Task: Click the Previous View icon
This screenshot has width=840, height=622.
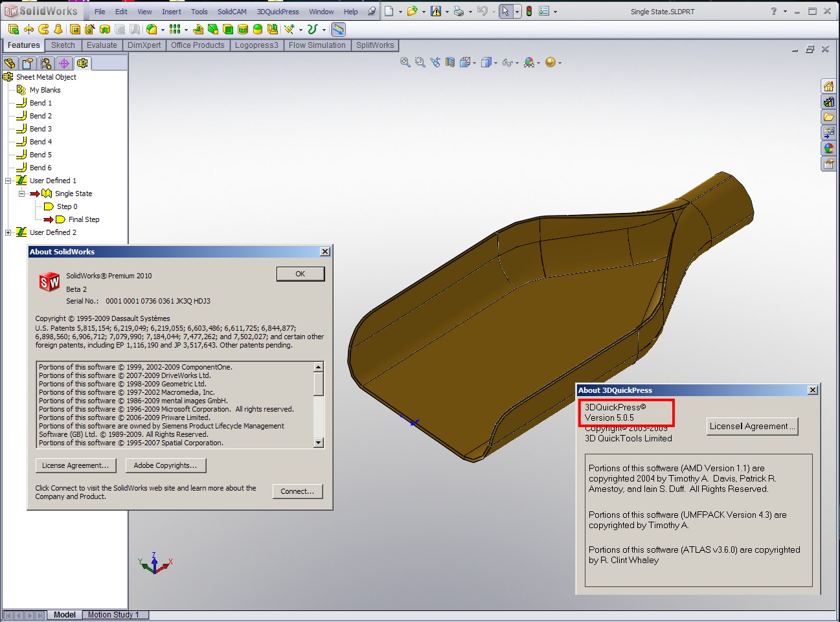Action: [x=435, y=62]
